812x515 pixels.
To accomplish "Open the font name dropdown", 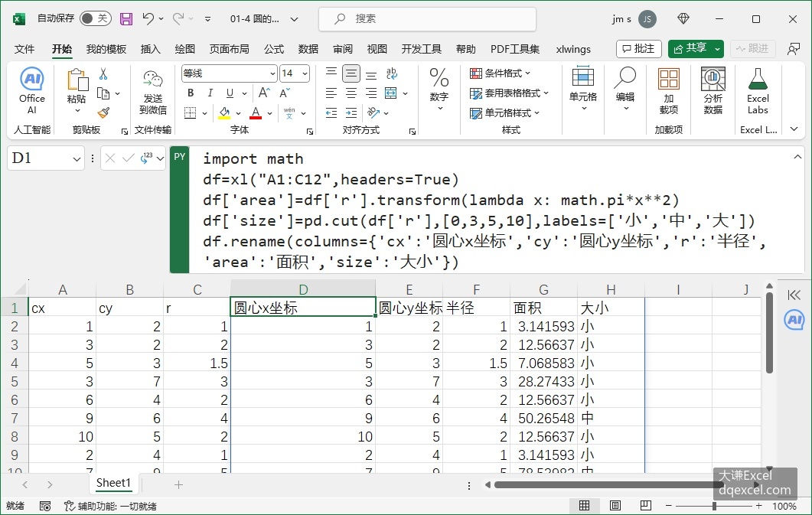I will click(272, 73).
